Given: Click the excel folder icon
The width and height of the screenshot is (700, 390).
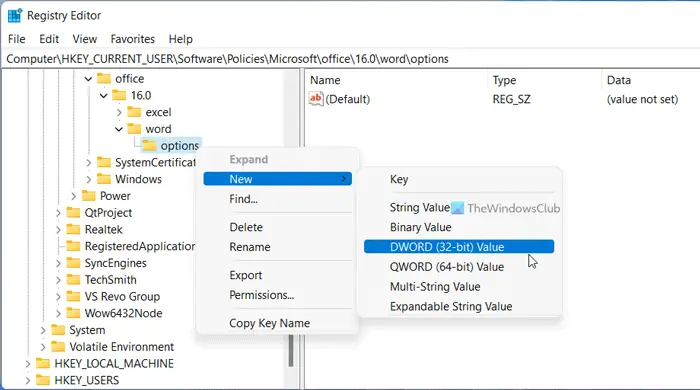Looking at the screenshot, I should coord(134,112).
